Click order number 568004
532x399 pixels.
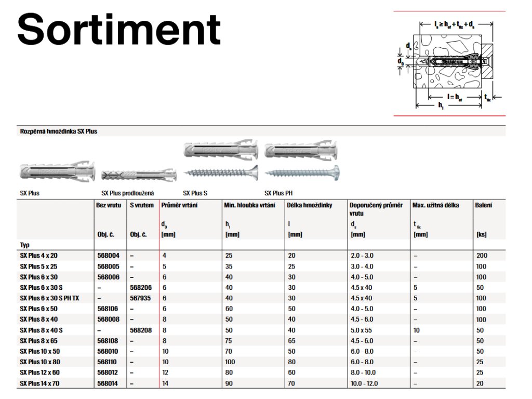[x=108, y=256]
